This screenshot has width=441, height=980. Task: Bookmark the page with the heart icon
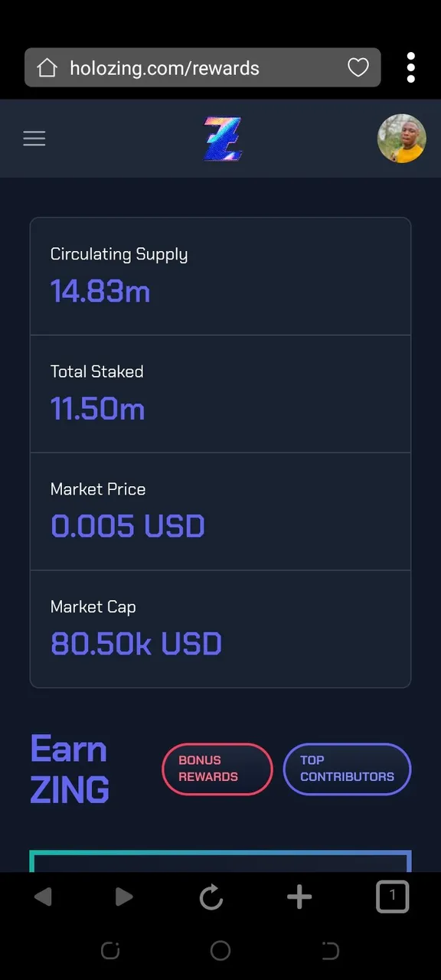[x=358, y=67]
